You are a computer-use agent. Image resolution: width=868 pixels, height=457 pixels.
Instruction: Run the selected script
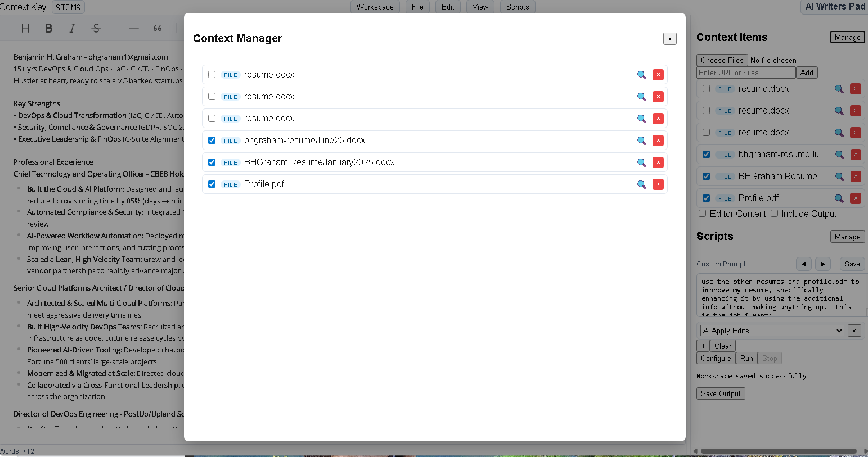746,358
